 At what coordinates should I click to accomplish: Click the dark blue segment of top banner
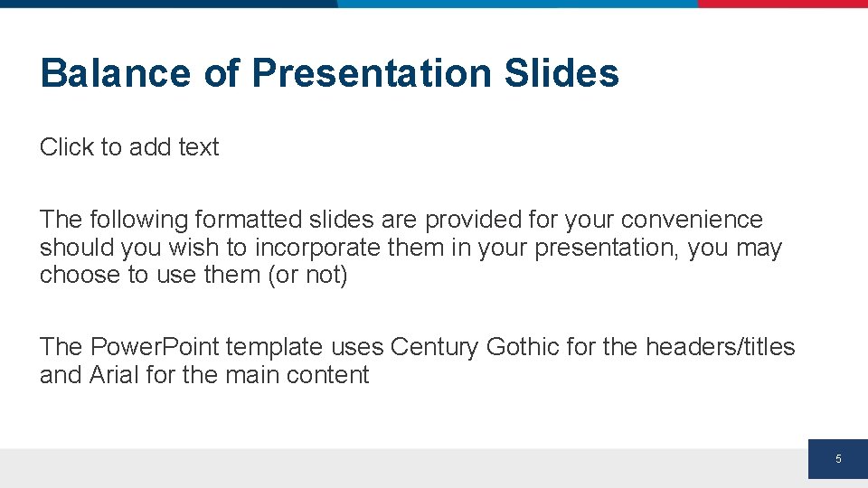tap(169, 4)
